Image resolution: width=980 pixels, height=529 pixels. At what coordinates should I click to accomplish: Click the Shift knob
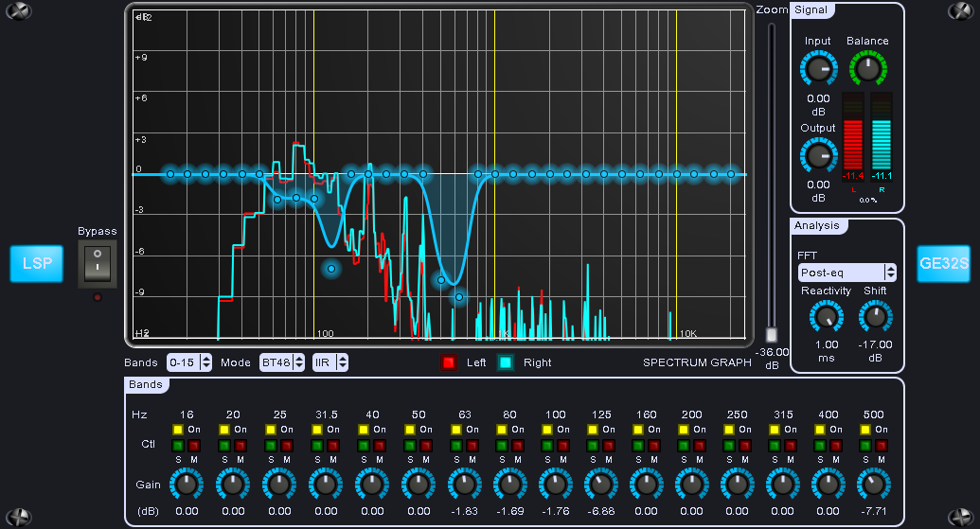pos(875,317)
